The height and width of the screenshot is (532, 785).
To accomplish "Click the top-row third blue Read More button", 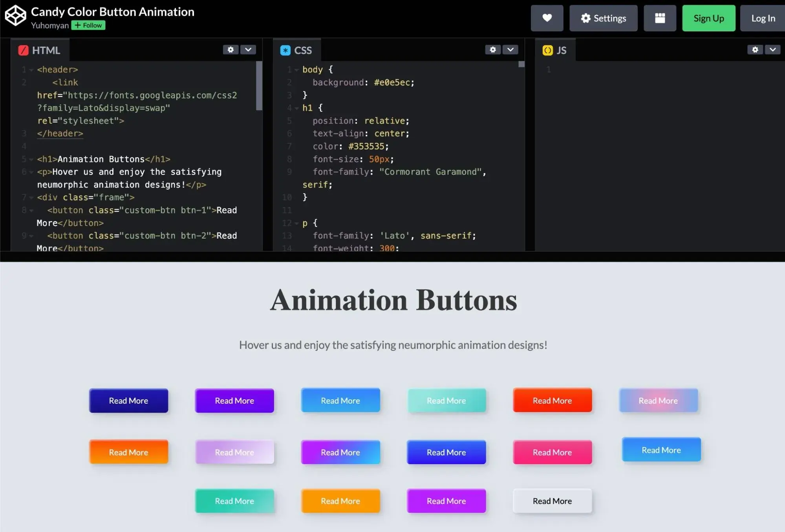I will tap(340, 400).
